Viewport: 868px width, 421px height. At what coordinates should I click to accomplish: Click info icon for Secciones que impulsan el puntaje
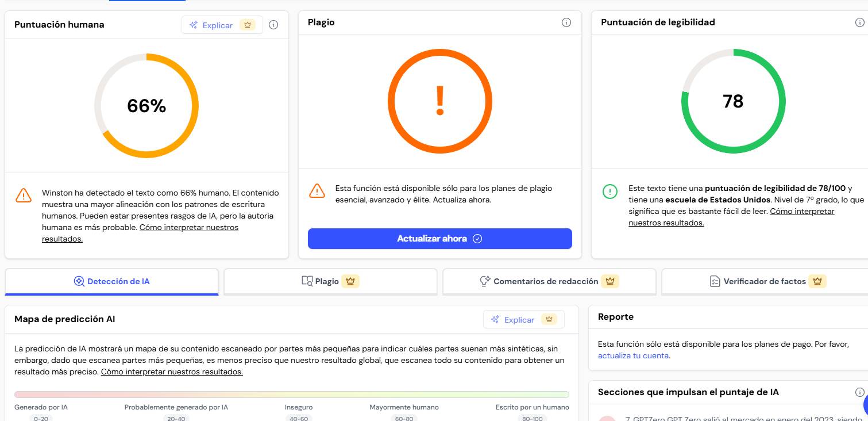click(860, 392)
